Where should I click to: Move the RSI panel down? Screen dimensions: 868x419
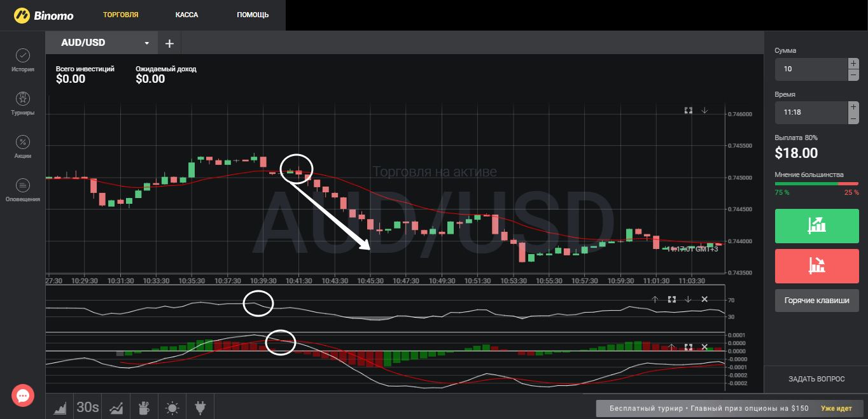(x=688, y=299)
